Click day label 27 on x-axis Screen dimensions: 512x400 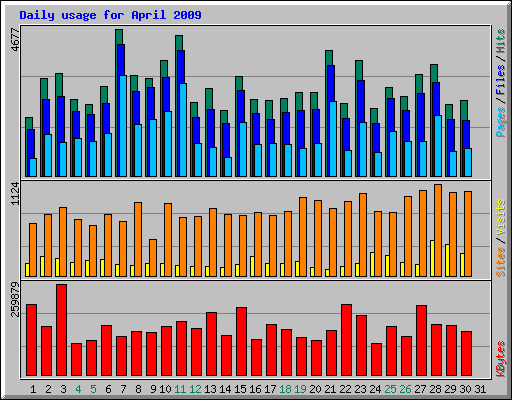point(420,389)
